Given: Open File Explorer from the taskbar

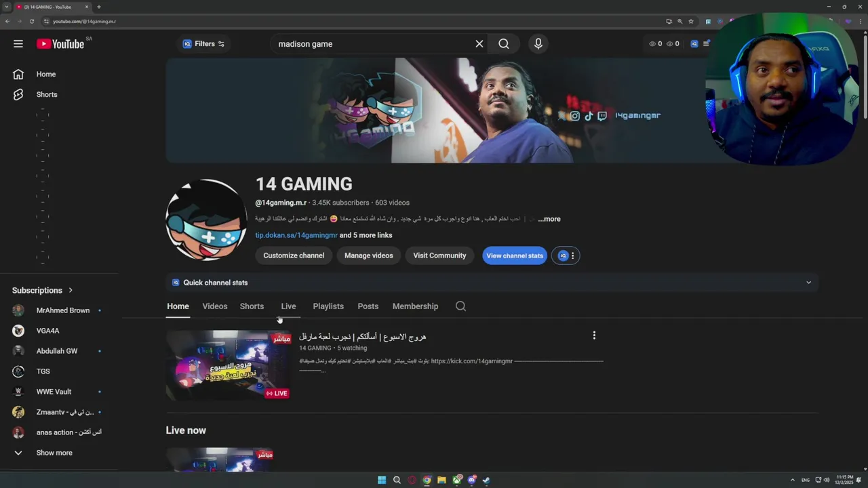Looking at the screenshot, I should click(x=441, y=480).
